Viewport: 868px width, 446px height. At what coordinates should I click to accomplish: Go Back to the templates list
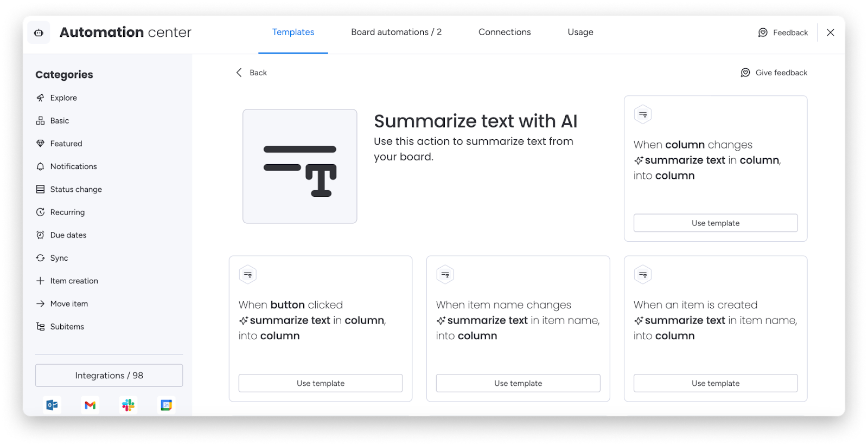(x=251, y=73)
